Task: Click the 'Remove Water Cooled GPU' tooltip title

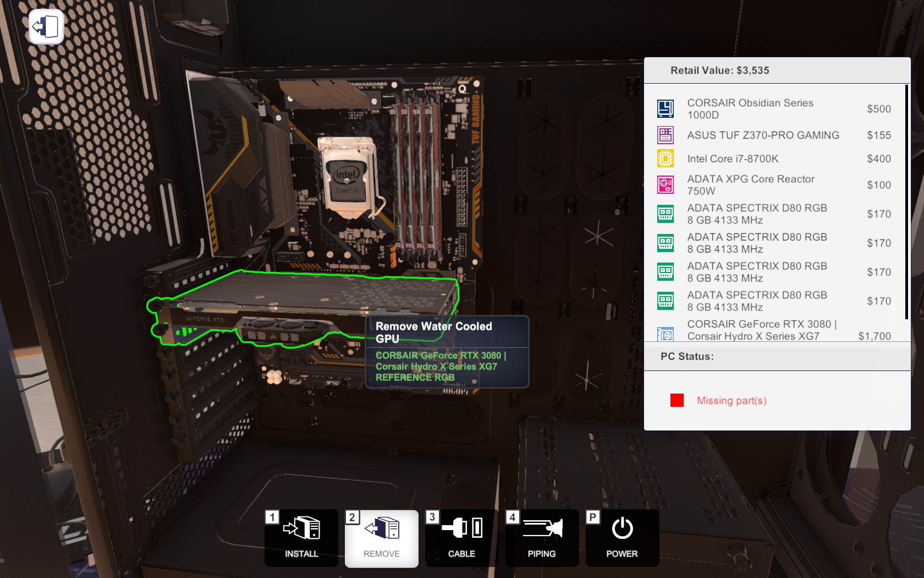Action: (x=433, y=332)
